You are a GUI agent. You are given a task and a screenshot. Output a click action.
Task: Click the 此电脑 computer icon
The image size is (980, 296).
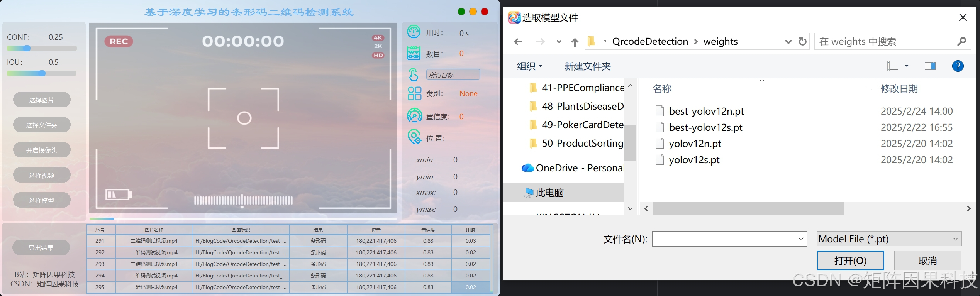pyautogui.click(x=527, y=192)
